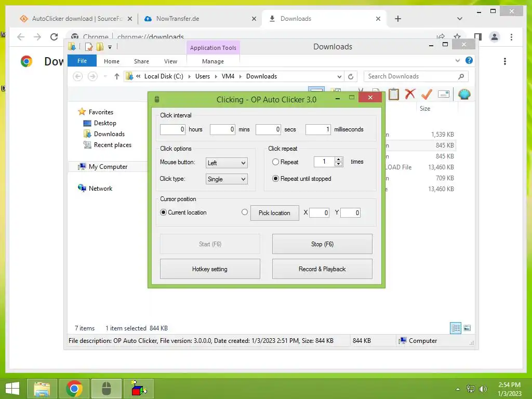The width and height of the screenshot is (532, 399).
Task: Switch to the Home ribbon tab
Action: pyautogui.click(x=112, y=61)
